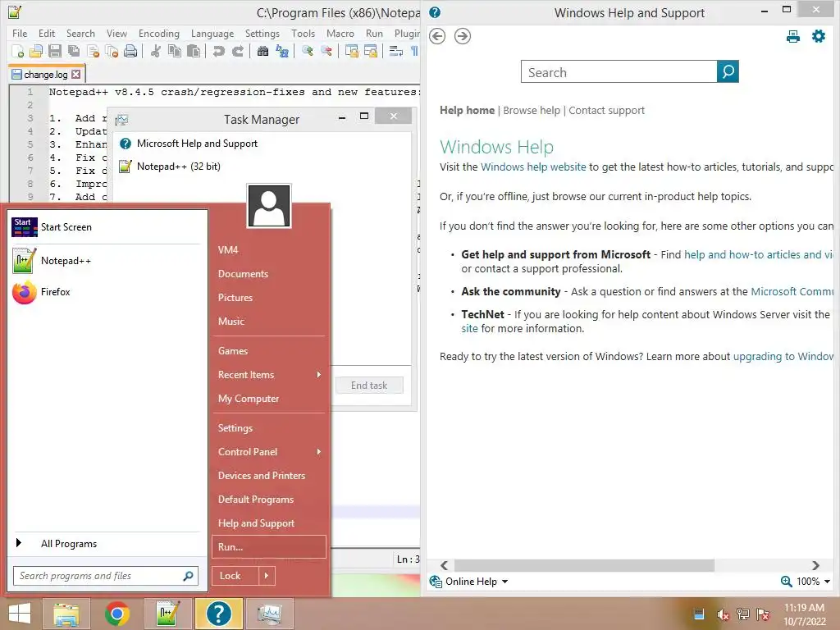Open the Language menu in Notepad++
Viewport: 840px width, 630px height.
[212, 33]
